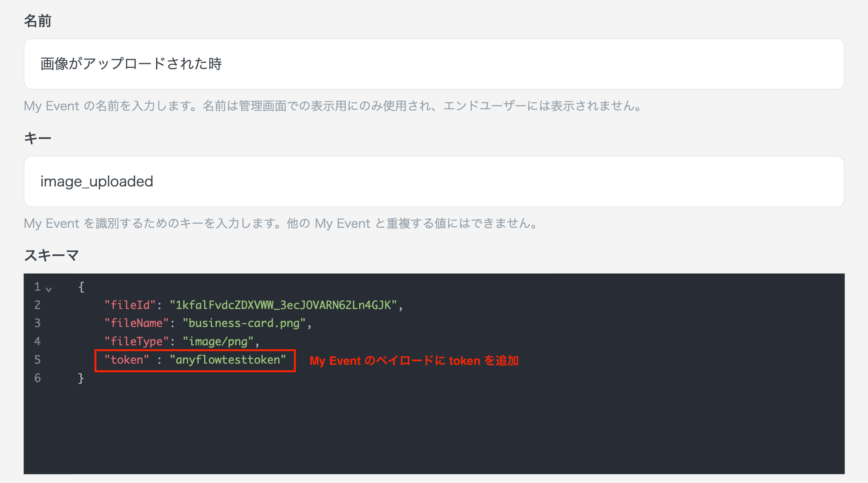868x483 pixels.
Task: Click the "fileType" key in the editor
Action: pos(136,342)
